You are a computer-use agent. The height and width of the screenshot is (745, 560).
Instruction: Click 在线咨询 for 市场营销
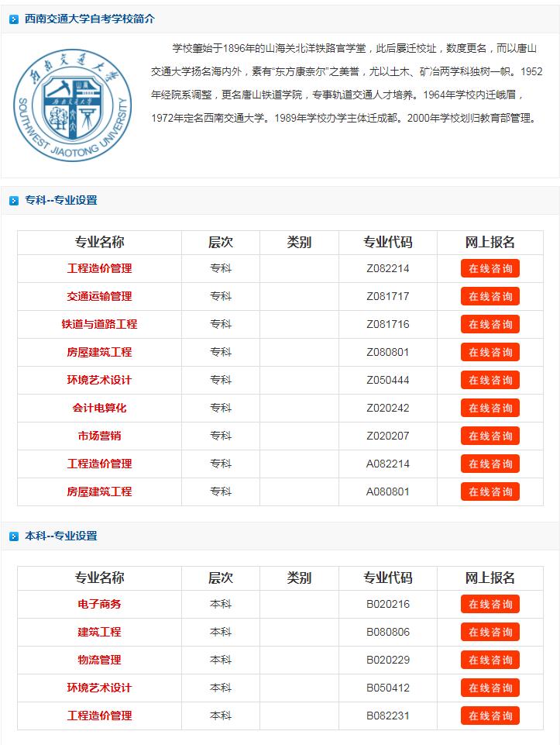(x=490, y=436)
